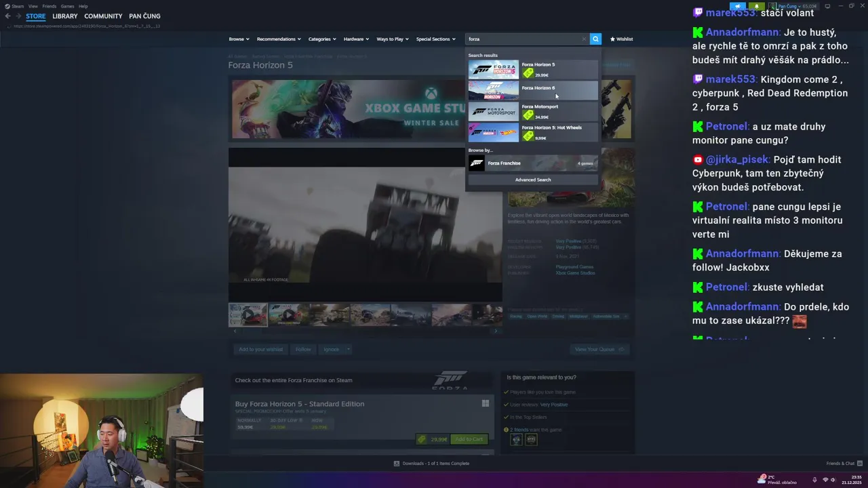The width and height of the screenshot is (868, 488).
Task: Open Playground Games developer link
Action: (x=574, y=267)
